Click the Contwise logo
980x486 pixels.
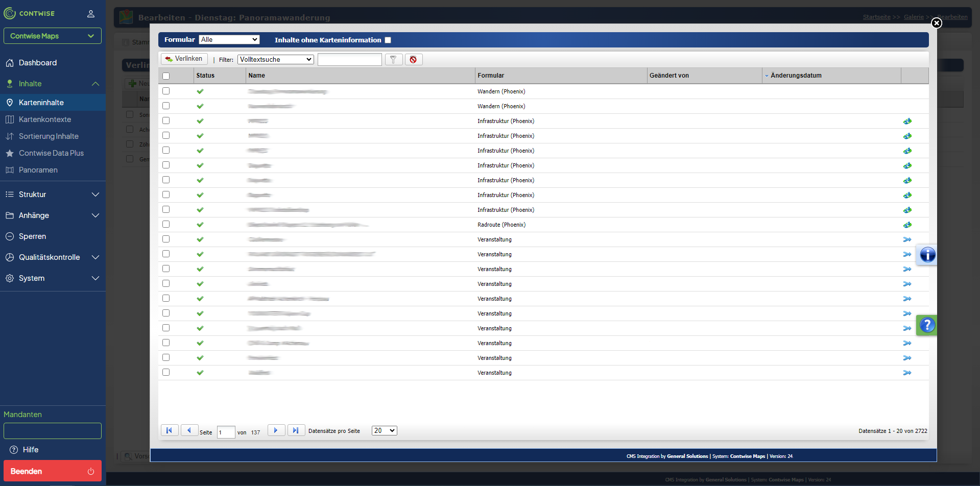pos(29,13)
